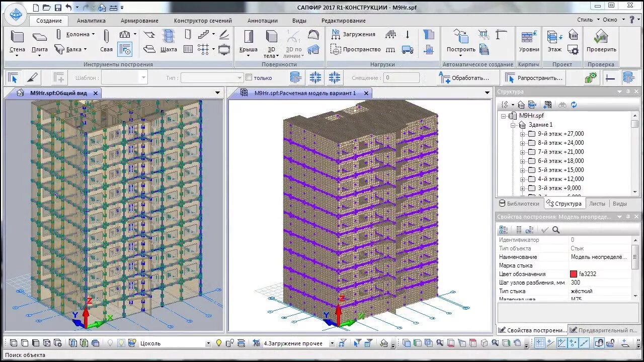The height and width of the screenshot is (362, 644).
Task: Open the Аннотации ribbon tab
Action: tap(263, 21)
